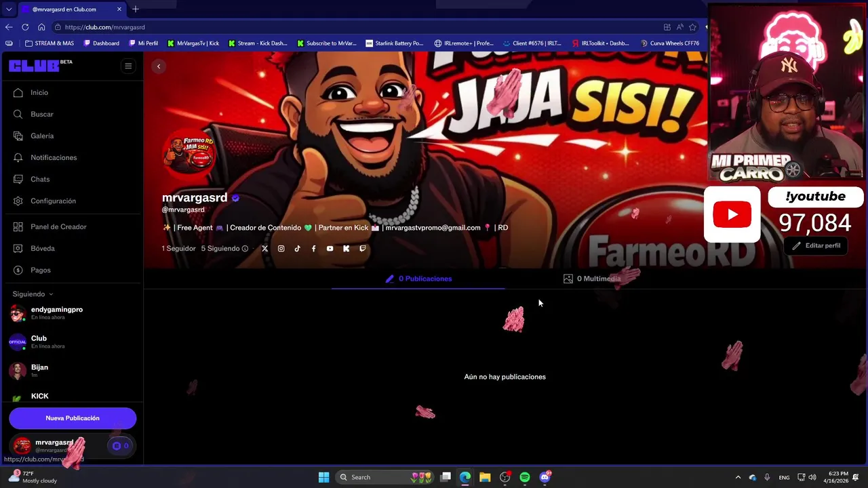The width and height of the screenshot is (868, 488).
Task: Open STREAM & MAS bookmark folder
Action: (50, 43)
